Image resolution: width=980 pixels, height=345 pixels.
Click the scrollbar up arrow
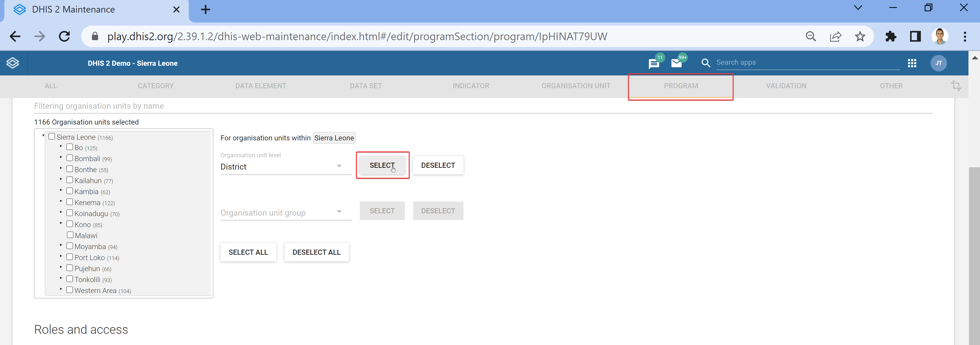click(974, 58)
